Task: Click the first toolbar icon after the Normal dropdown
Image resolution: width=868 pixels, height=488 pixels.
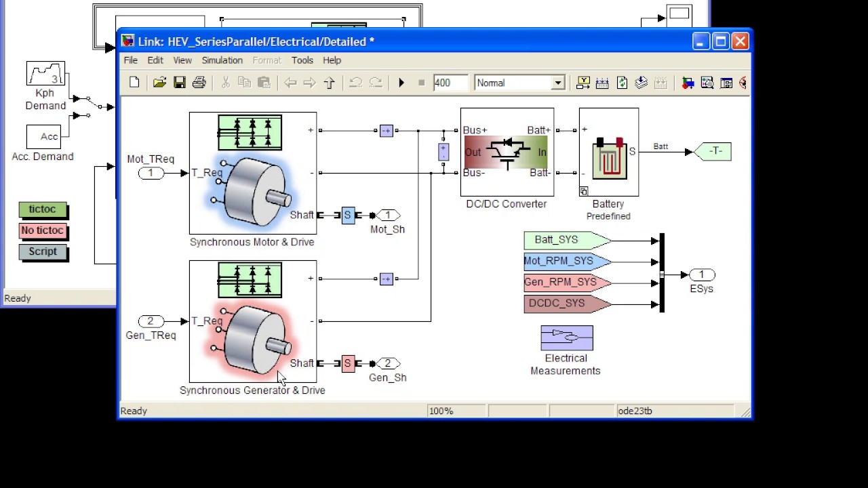Action: coord(583,83)
